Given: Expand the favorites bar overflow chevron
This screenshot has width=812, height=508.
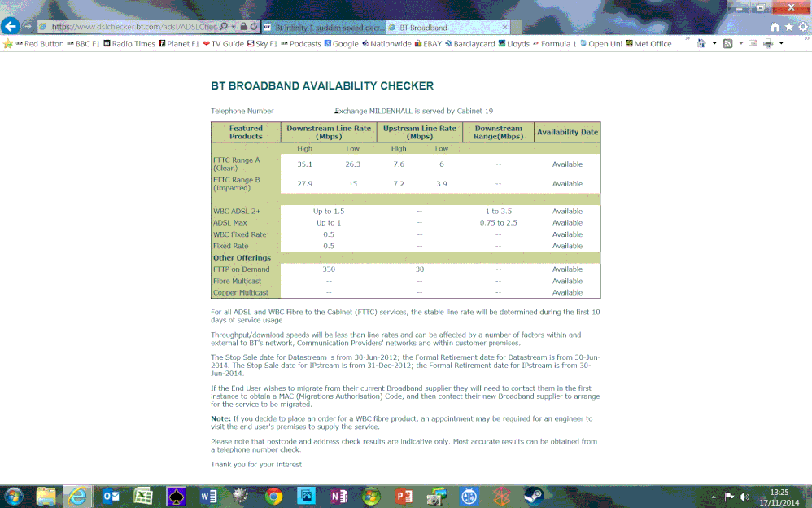Looking at the screenshot, I should pos(688,38).
